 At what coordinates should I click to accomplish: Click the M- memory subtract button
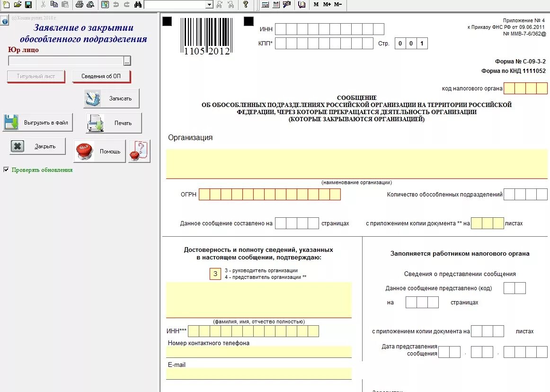(x=338, y=4)
